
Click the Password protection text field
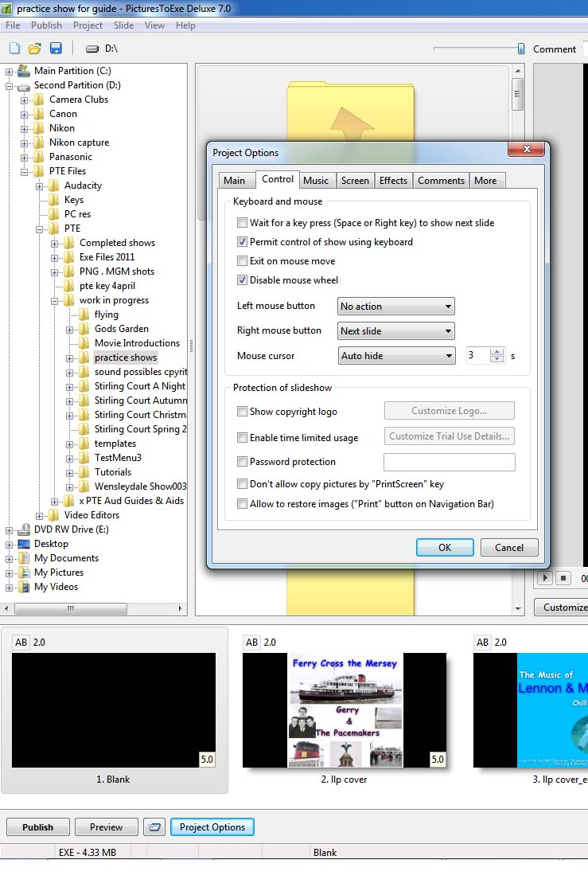pos(450,462)
